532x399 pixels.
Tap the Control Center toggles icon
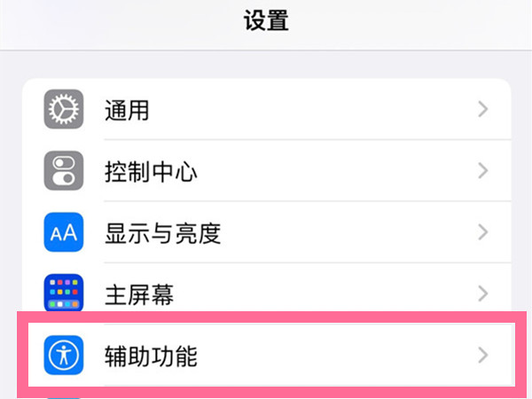(x=63, y=171)
